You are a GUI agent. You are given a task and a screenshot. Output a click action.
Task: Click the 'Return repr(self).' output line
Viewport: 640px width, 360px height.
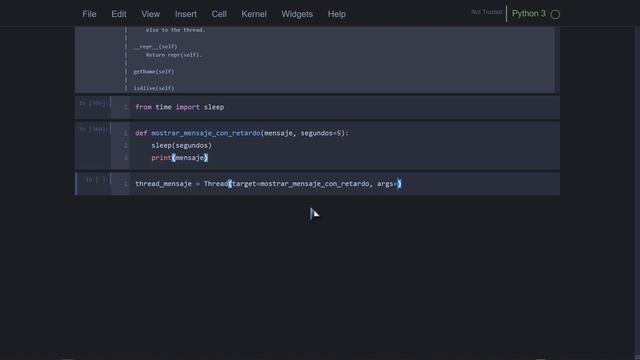[174, 55]
